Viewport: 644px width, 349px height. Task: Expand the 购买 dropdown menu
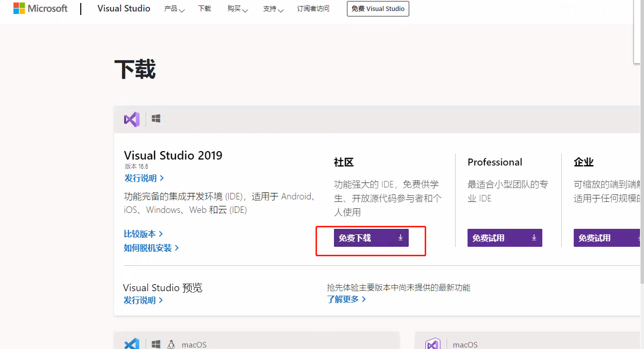tap(238, 9)
